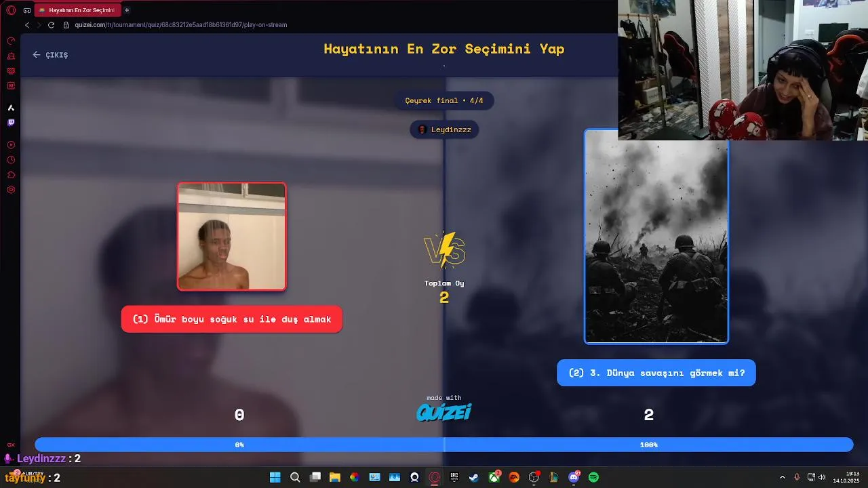Open EA app from taskbar
Screen dimensions: 868x488
[514, 477]
